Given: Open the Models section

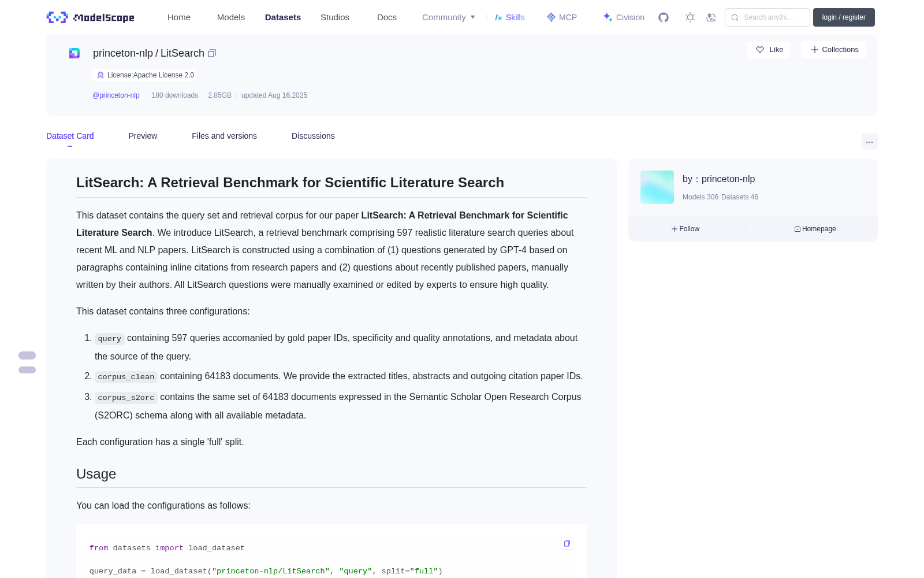Looking at the screenshot, I should [x=231, y=17].
